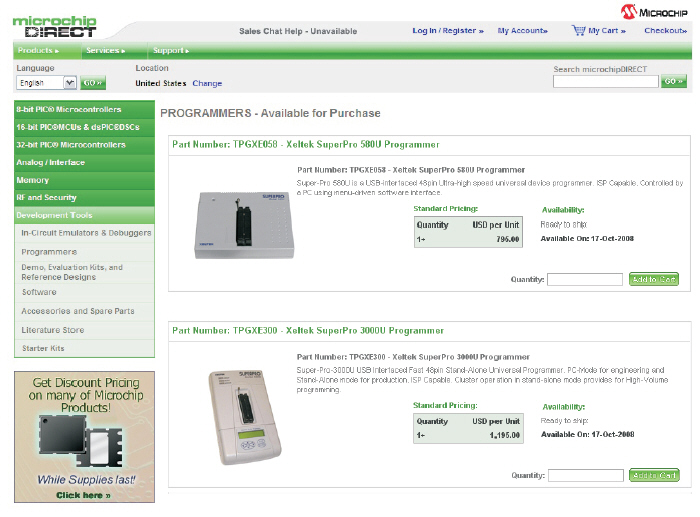This screenshot has height=517, width=700.
Task: Click 'Click here' on discount banner
Action: pos(83,495)
